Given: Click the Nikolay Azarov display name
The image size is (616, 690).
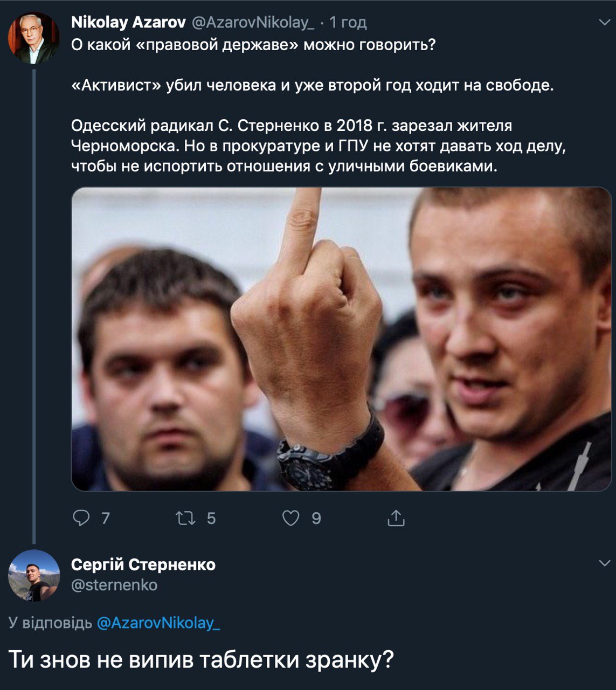Looking at the screenshot, I should [x=128, y=22].
